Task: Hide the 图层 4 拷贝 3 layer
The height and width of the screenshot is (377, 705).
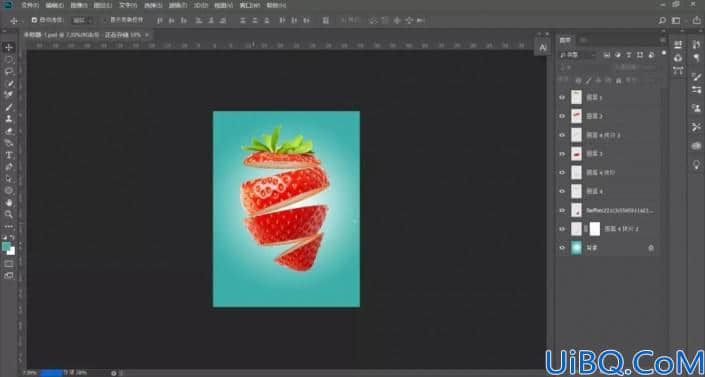Action: [x=562, y=135]
